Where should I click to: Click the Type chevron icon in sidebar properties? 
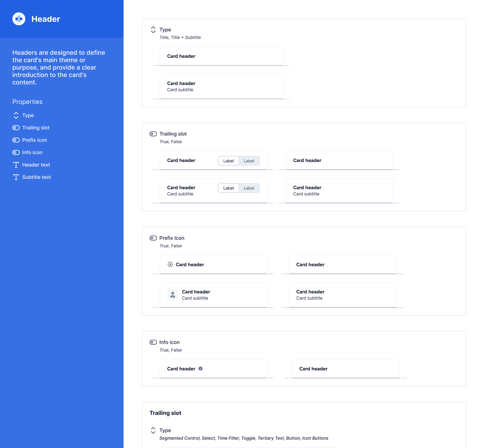coord(16,115)
